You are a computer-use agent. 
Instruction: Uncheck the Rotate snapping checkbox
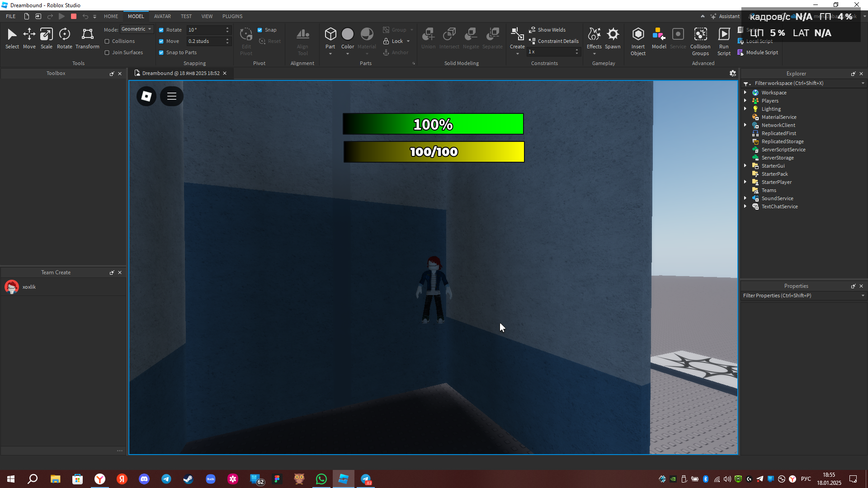161,30
